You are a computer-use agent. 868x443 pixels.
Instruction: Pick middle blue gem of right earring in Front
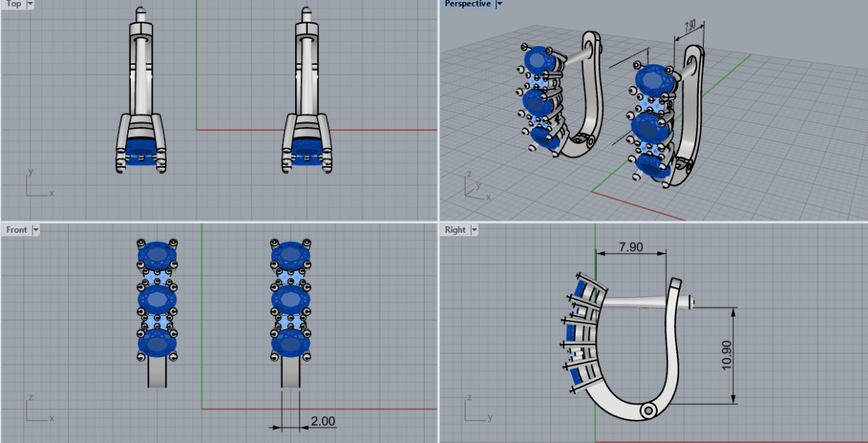pos(291,298)
